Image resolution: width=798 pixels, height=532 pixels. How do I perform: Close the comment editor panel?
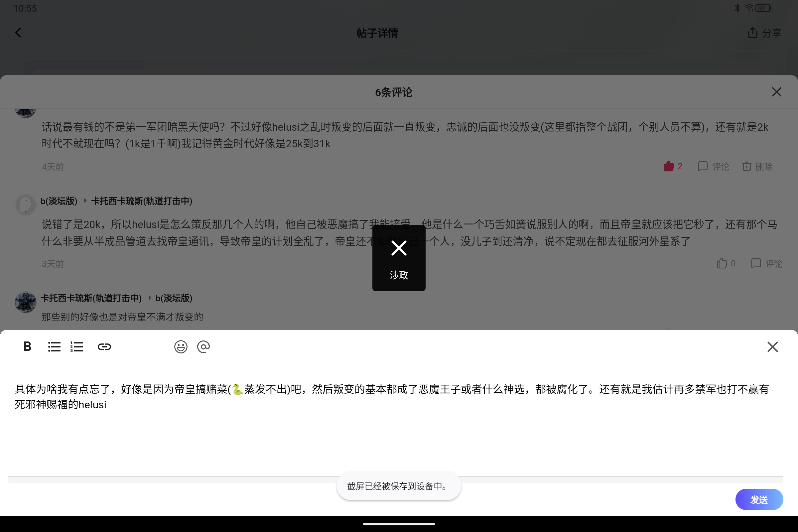772,347
